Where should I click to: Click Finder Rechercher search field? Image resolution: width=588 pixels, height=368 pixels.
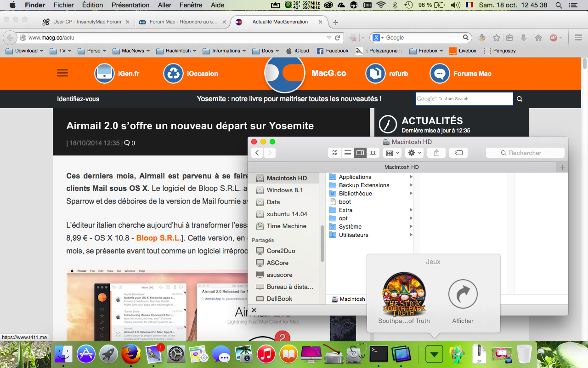[x=525, y=153]
